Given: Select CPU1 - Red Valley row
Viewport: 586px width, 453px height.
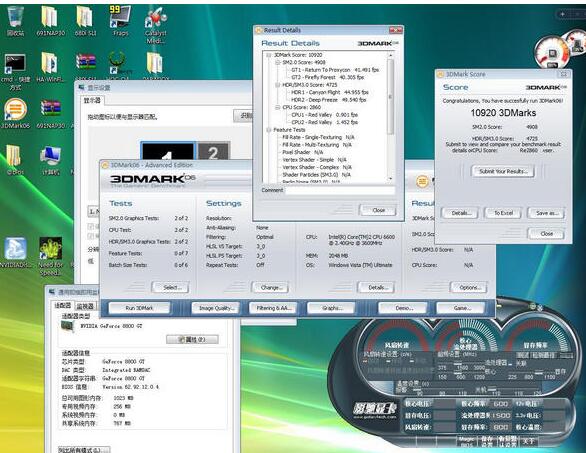Looking at the screenshot, I should (324, 115).
